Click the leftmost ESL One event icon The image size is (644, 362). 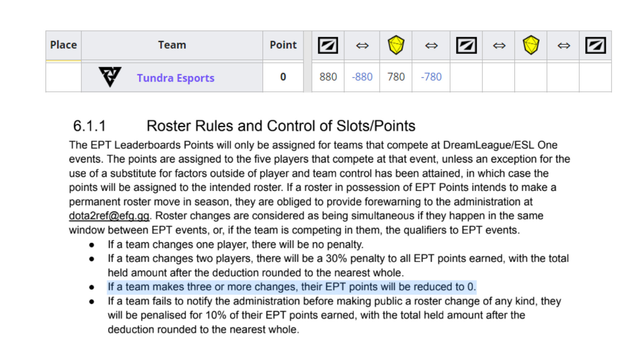(x=328, y=45)
